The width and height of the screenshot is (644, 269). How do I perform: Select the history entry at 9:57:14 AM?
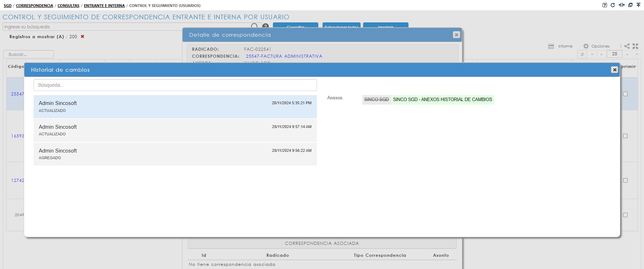(175, 130)
